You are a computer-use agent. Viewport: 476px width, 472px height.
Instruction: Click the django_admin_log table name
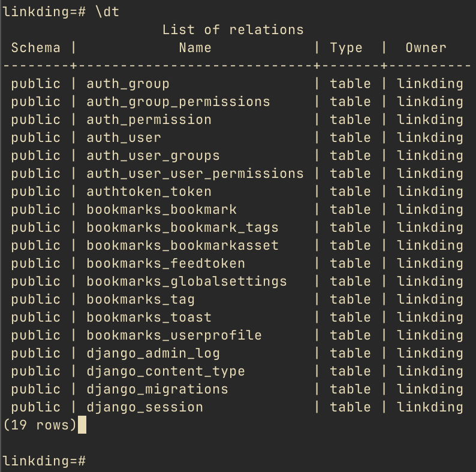coord(153,353)
